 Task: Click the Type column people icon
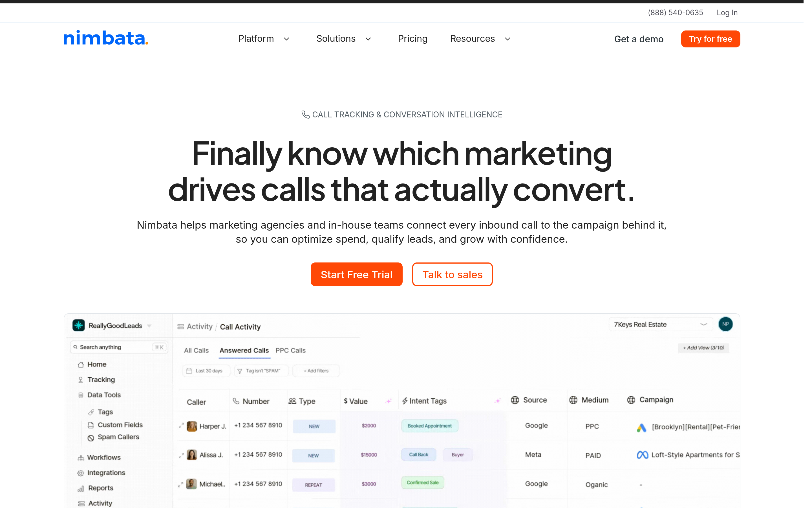[292, 401]
